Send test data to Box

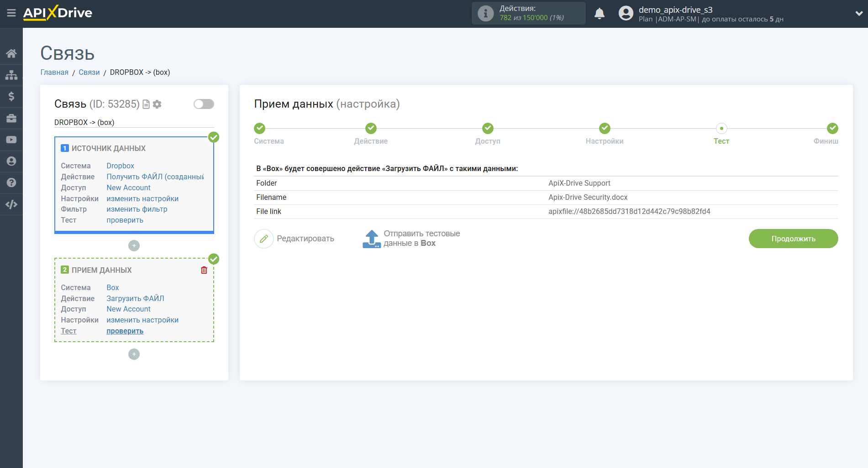pyautogui.click(x=411, y=239)
